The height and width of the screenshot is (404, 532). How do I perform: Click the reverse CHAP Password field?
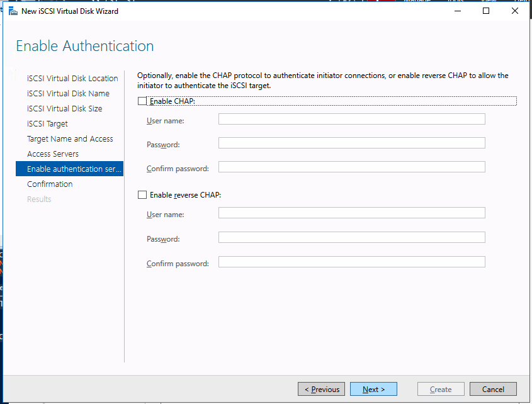[351, 237]
